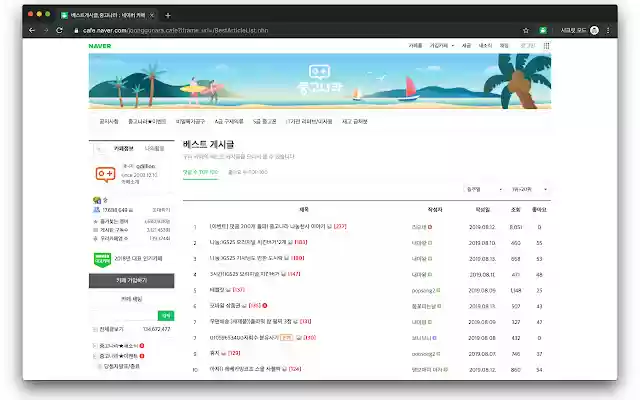Open the first menu item under the banner

(109, 122)
